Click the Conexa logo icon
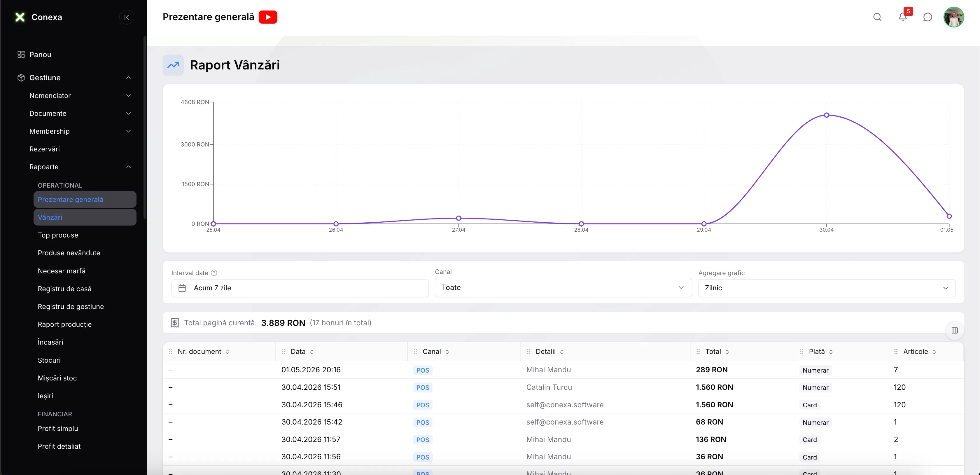 coord(20,17)
